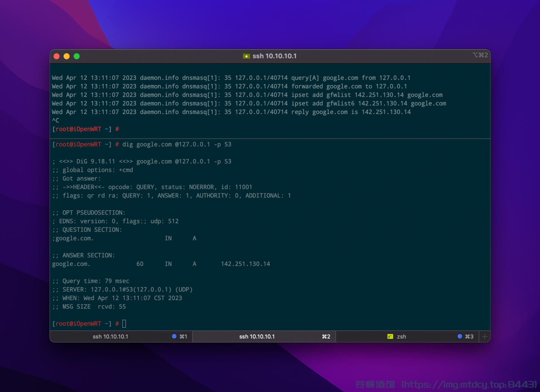Click the dig google.com @127.0.0.1 -p 53 command
This screenshot has height=392, width=540.
point(177,144)
